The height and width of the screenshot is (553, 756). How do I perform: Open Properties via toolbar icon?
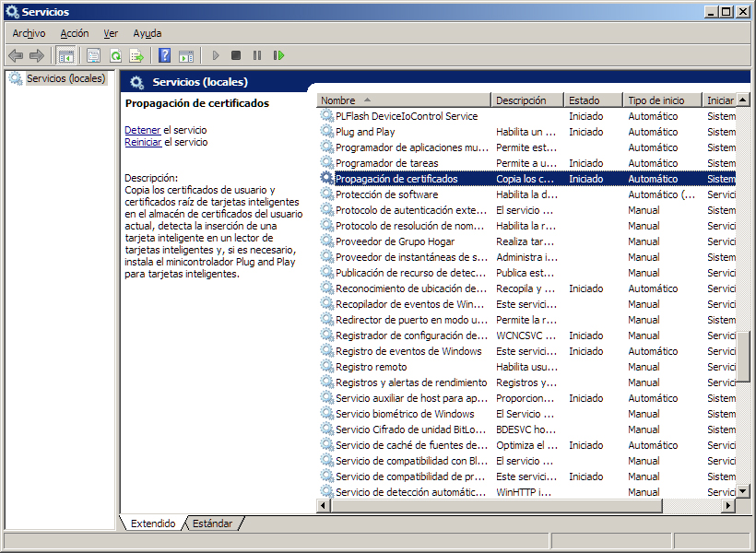coord(93,56)
